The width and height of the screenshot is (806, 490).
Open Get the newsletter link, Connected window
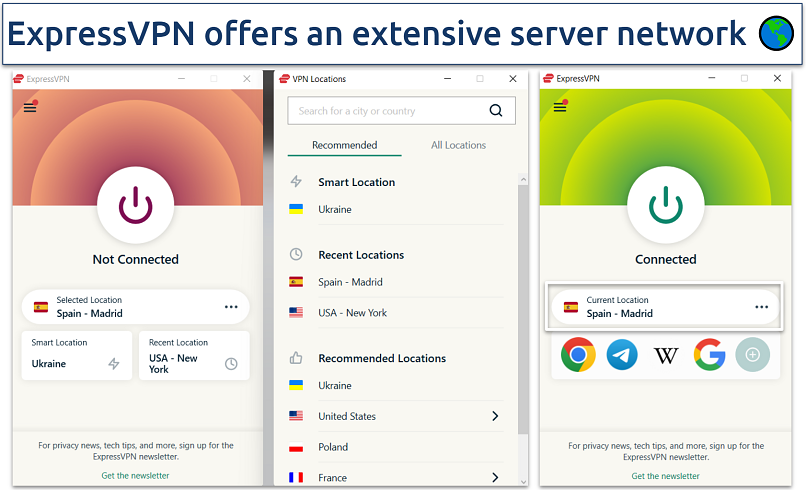(x=665, y=476)
